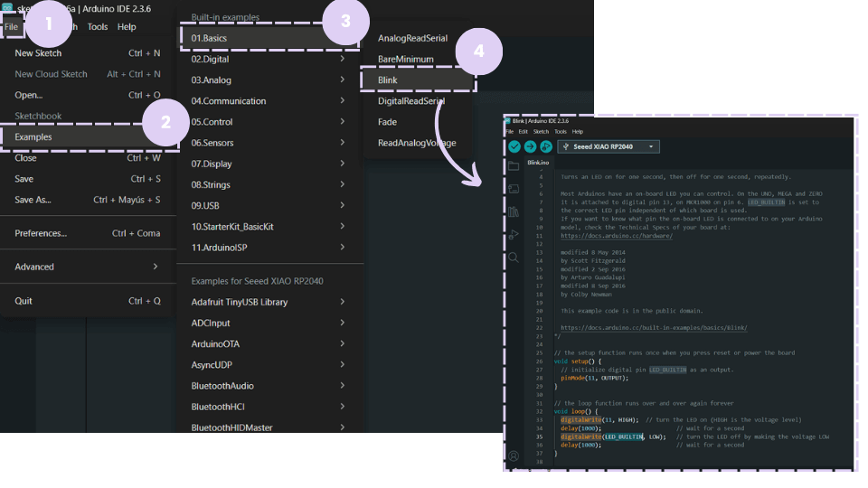Click the Verify checkmark button
868x488 pixels.
514,146
